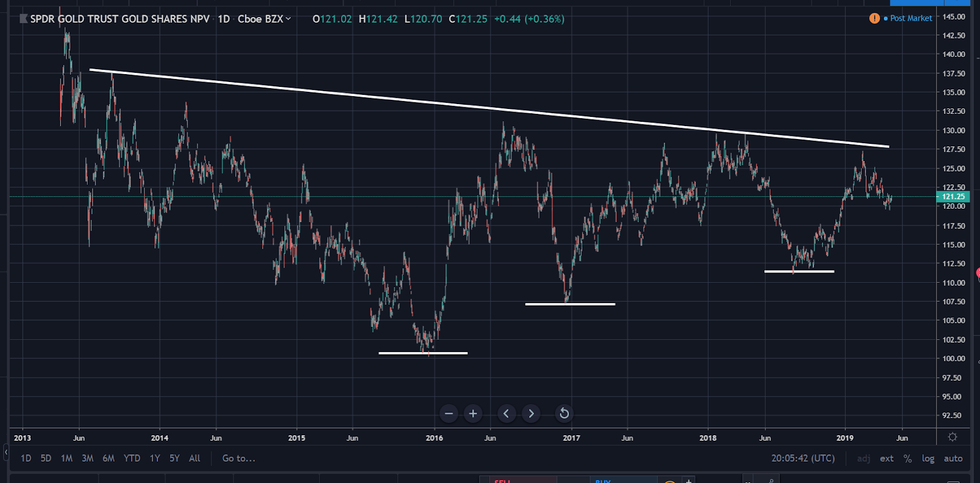This screenshot has height=483, width=980.
Task: Zoom in the chart with plus button
Action: click(473, 414)
